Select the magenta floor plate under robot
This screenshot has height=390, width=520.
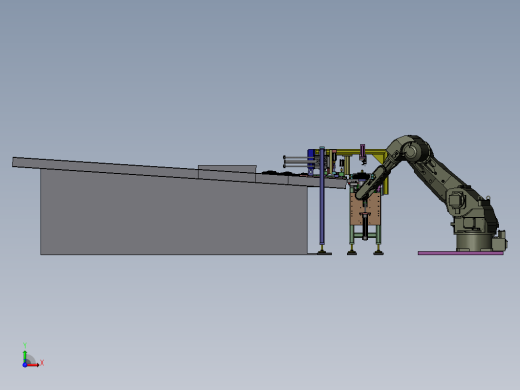point(460,253)
